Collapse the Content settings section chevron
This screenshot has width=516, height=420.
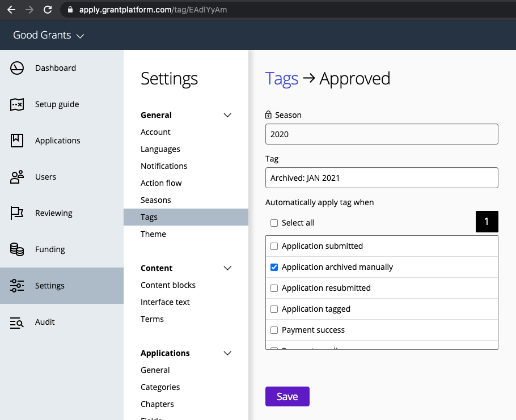pos(227,268)
